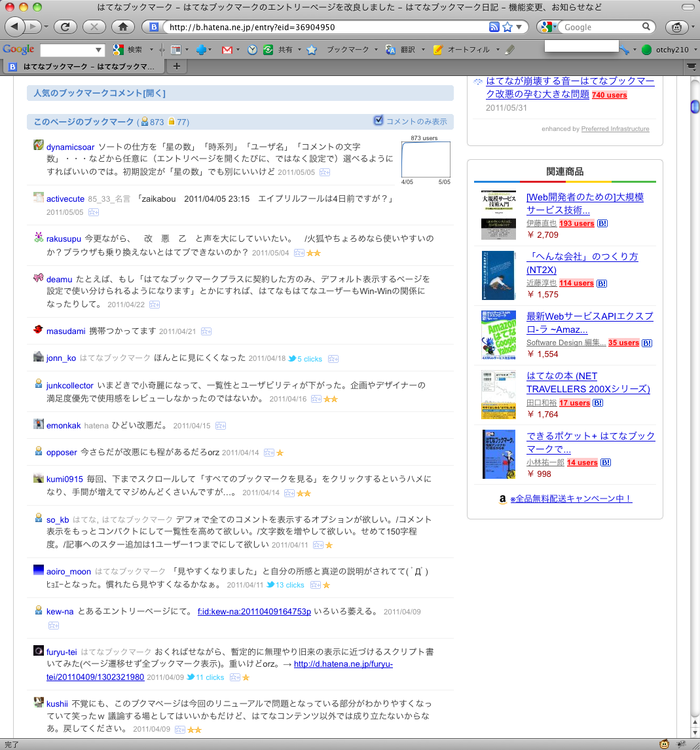Click the scrollbar down arrow
This screenshot has width=700, height=750.
pos(695,733)
